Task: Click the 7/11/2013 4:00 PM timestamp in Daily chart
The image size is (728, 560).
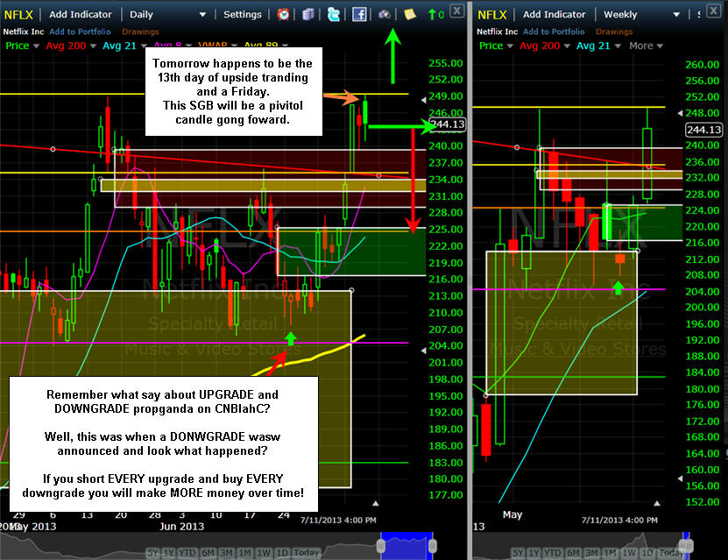Action: point(338,520)
